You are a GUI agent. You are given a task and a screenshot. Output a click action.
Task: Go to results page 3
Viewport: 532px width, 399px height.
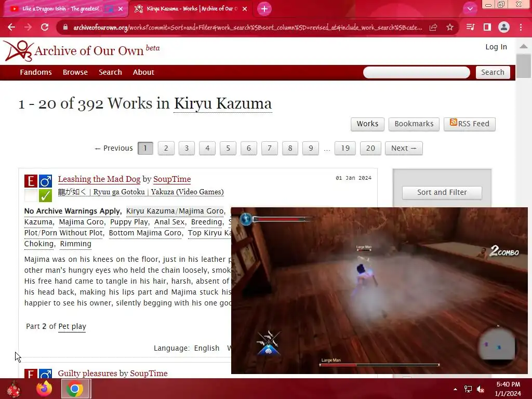pos(187,148)
